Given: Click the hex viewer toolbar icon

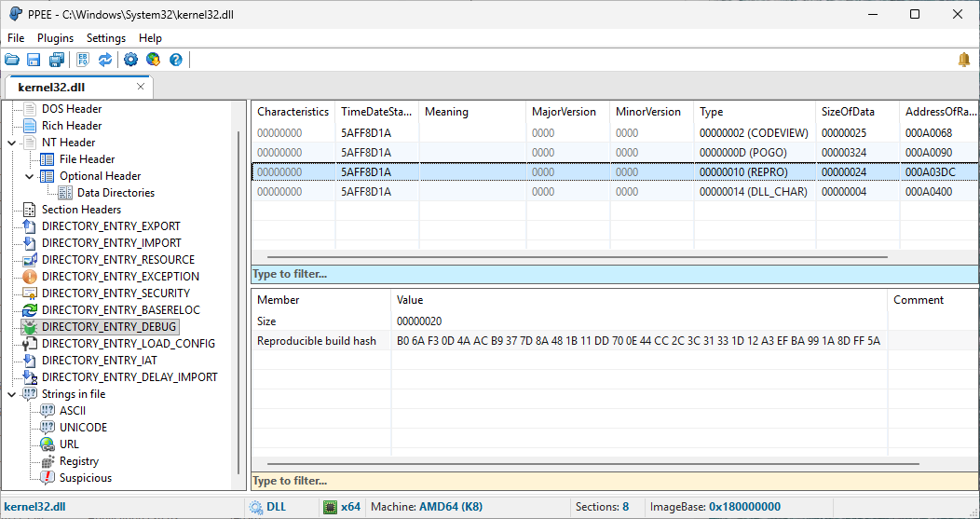Looking at the screenshot, I should [83, 60].
